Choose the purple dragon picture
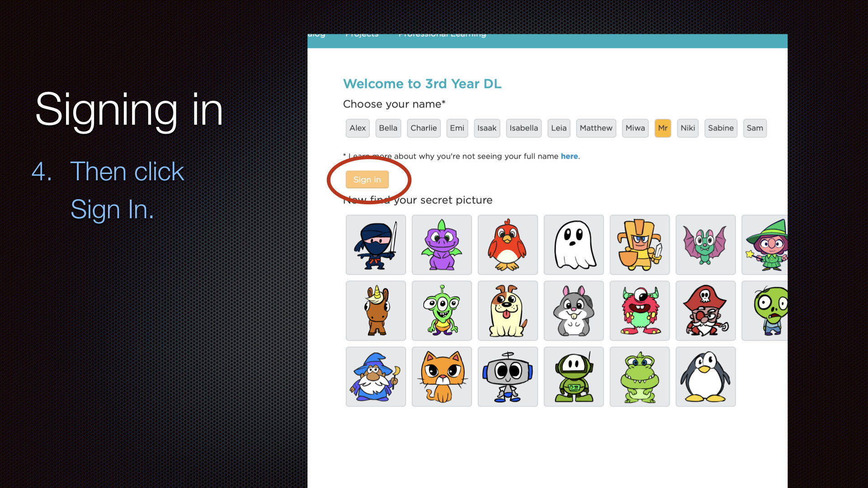 (442, 245)
